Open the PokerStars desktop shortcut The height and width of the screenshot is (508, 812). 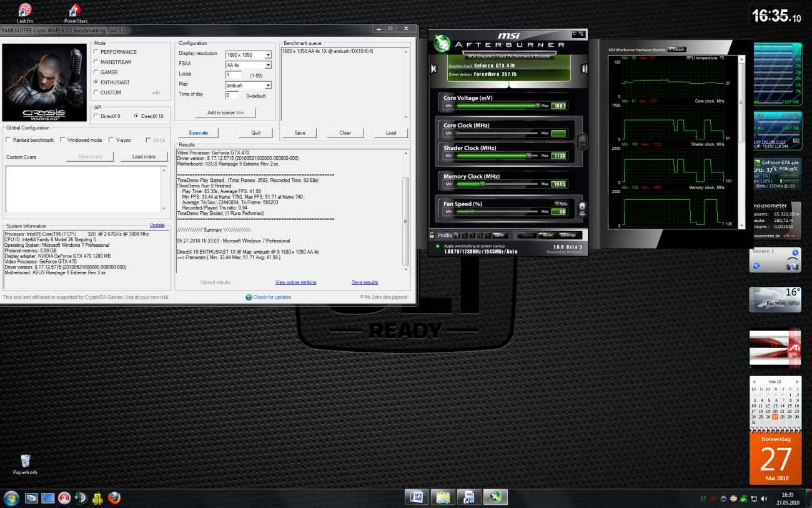tap(76, 12)
